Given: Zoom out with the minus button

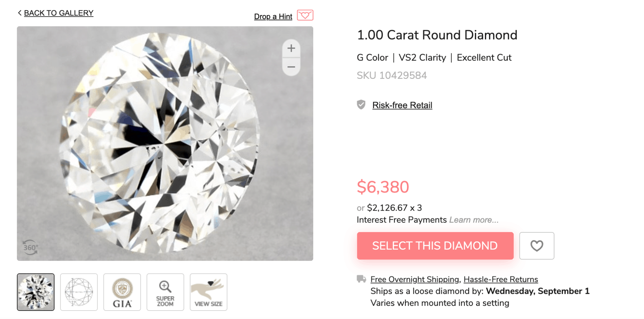Looking at the screenshot, I should click(291, 67).
